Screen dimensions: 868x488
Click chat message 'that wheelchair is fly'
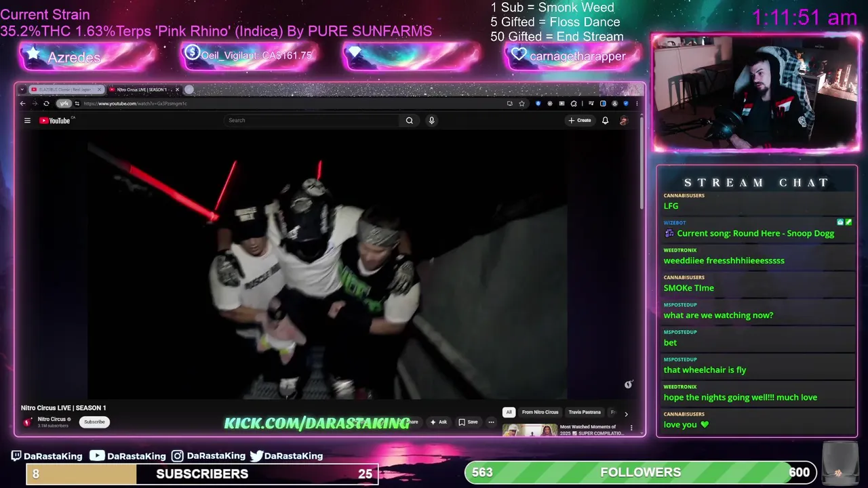pos(705,370)
